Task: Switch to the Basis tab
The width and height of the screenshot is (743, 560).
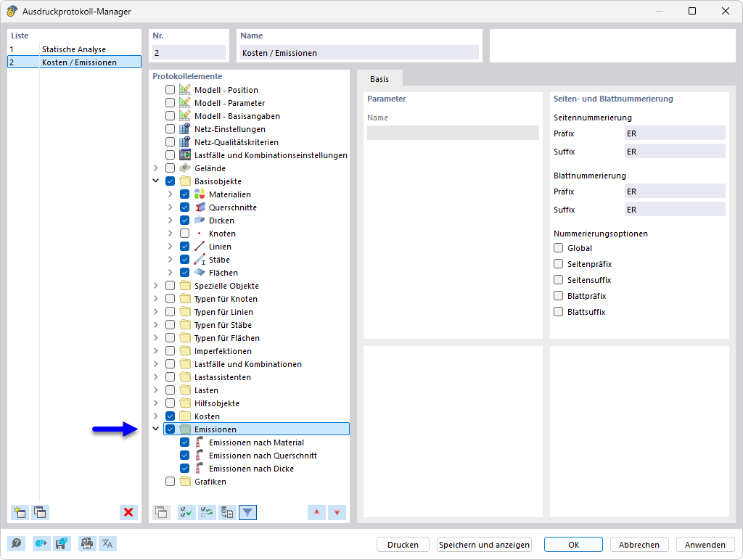Action: click(379, 79)
